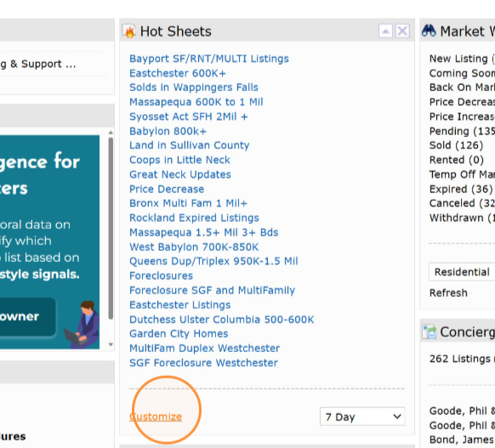The width and height of the screenshot is (495, 448).
Task: Close the Hot Sheets panel
Action: pos(402,31)
